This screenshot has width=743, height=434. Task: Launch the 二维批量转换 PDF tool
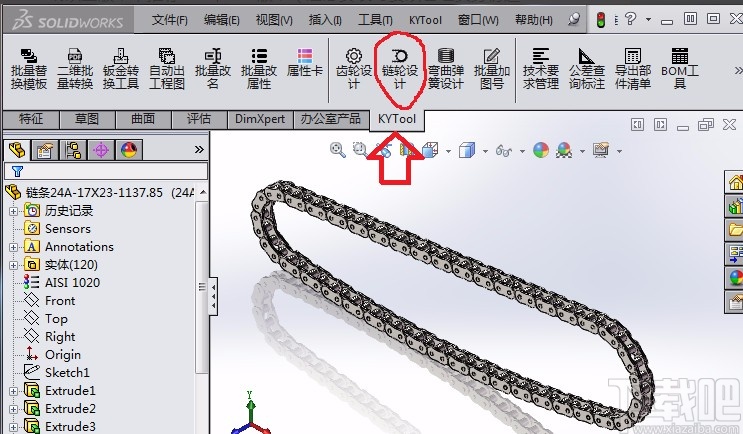pos(75,69)
